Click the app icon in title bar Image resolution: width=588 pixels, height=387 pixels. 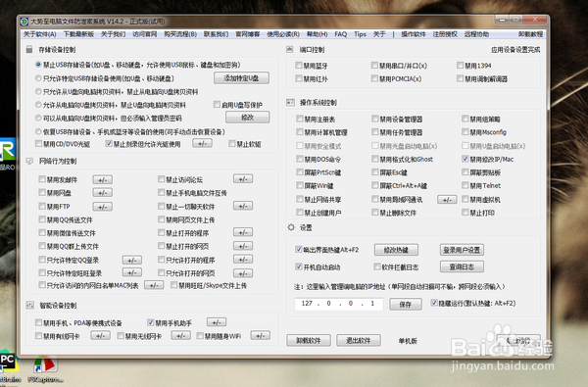pos(24,22)
